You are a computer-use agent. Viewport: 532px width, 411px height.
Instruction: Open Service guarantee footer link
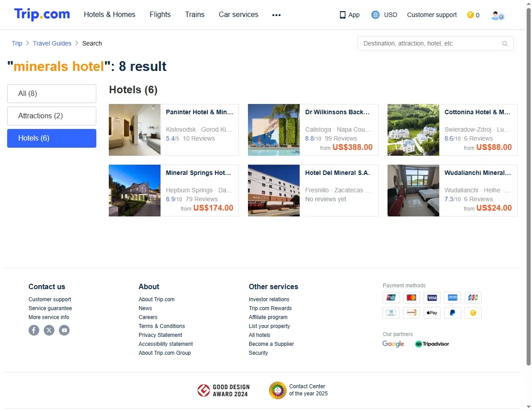click(50, 308)
